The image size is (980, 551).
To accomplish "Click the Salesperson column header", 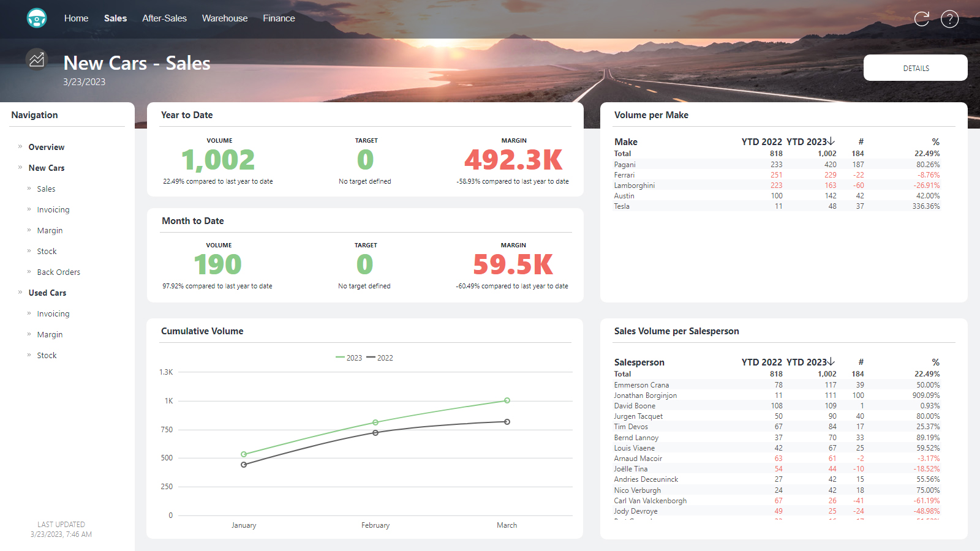I will point(639,362).
